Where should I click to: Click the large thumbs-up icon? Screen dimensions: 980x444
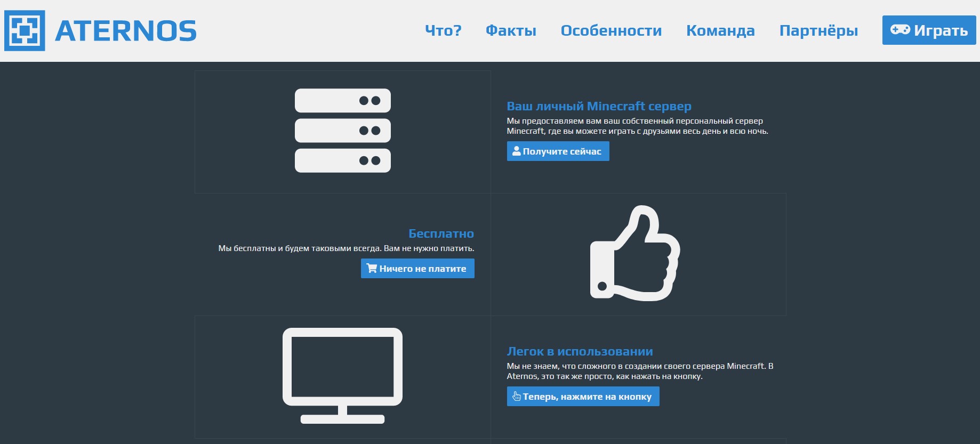tap(634, 254)
